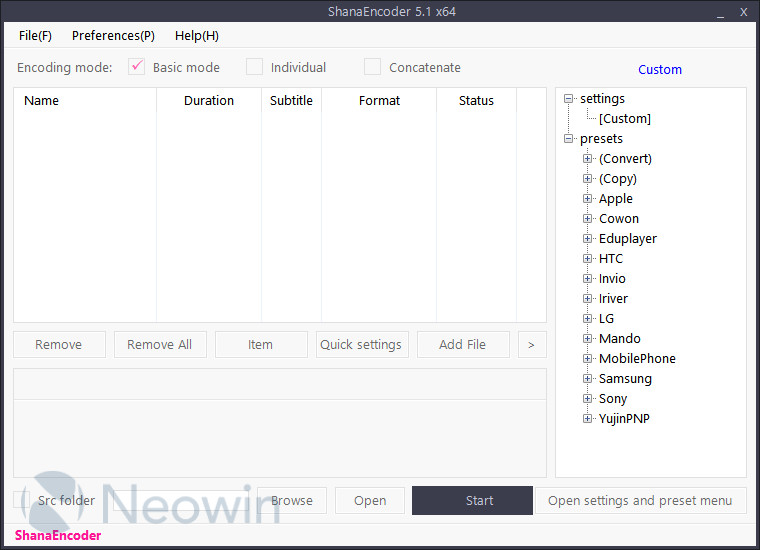Click the Browse button
Viewport: 760px width, 550px height.
coord(292,501)
